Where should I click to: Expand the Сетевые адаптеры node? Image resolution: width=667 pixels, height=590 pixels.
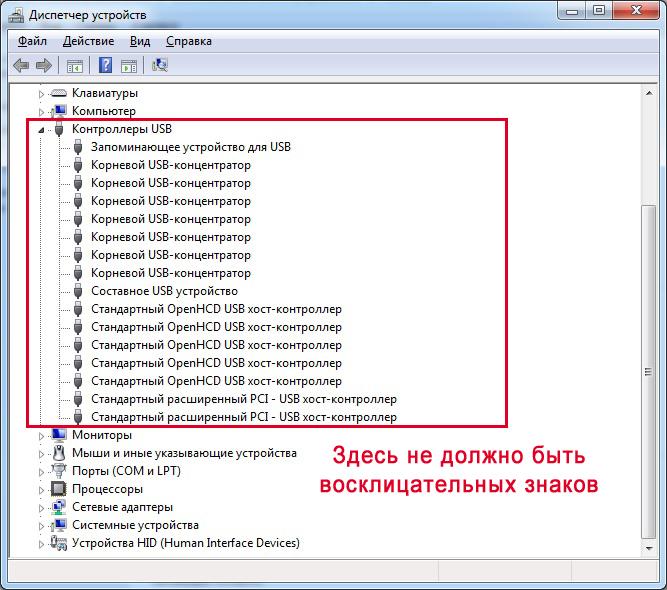click(x=41, y=508)
